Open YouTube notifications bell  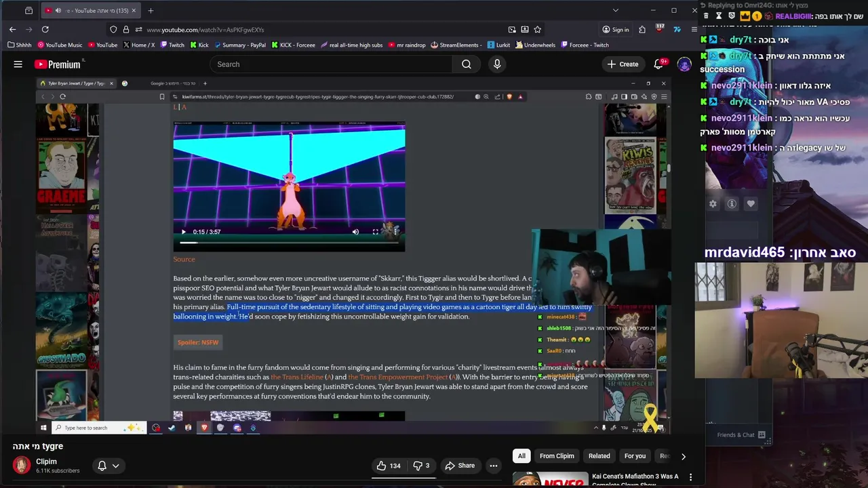coord(658,64)
